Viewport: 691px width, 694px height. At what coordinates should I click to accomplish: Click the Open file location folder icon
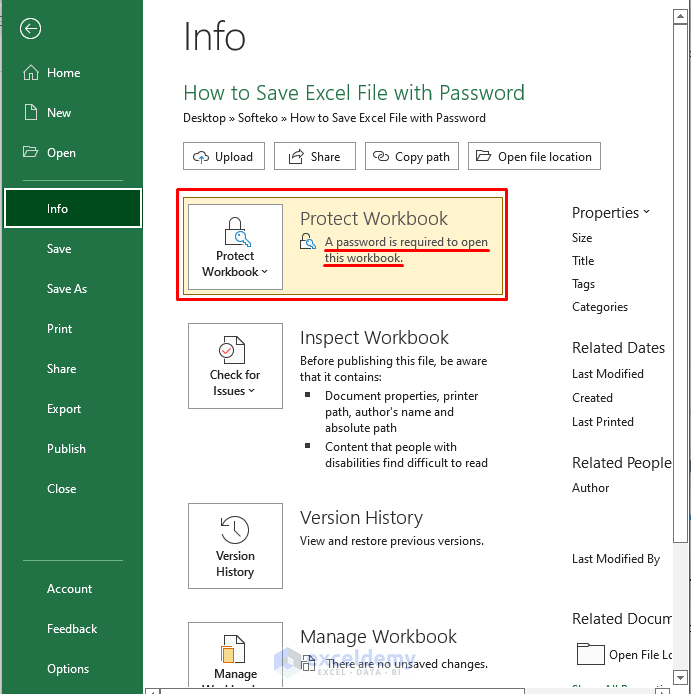[x=484, y=157]
